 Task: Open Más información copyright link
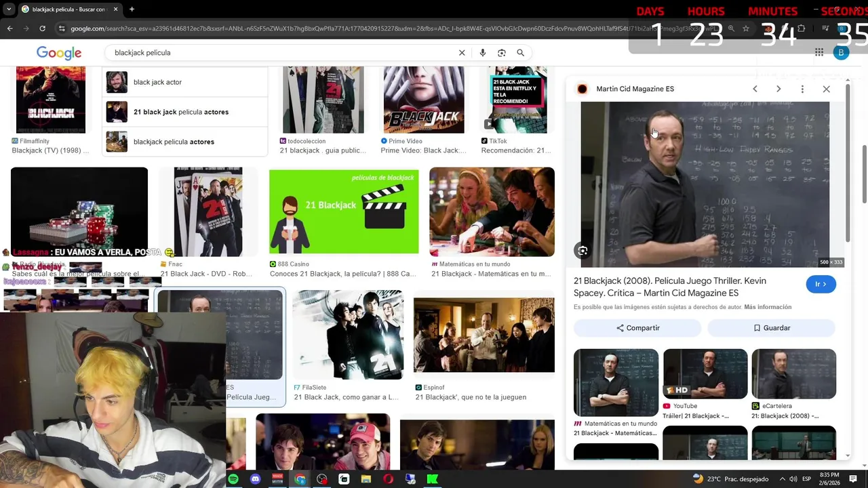point(768,307)
